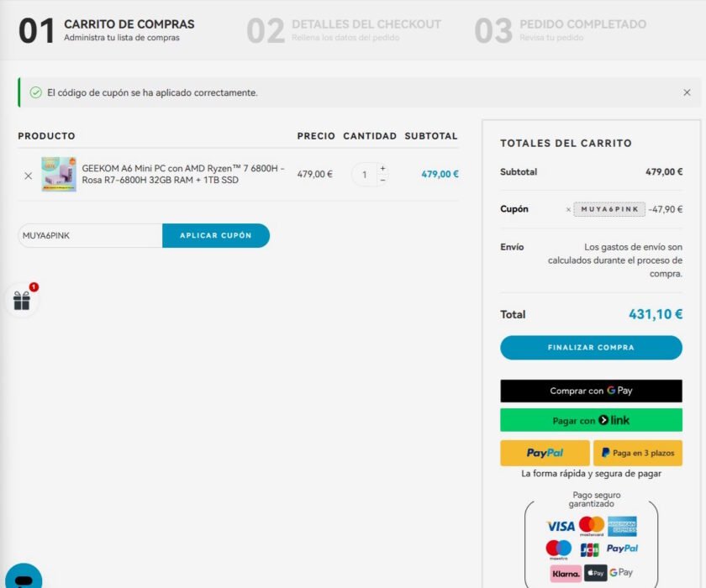
Task: Click the Subtotal column header
Action: [431, 136]
